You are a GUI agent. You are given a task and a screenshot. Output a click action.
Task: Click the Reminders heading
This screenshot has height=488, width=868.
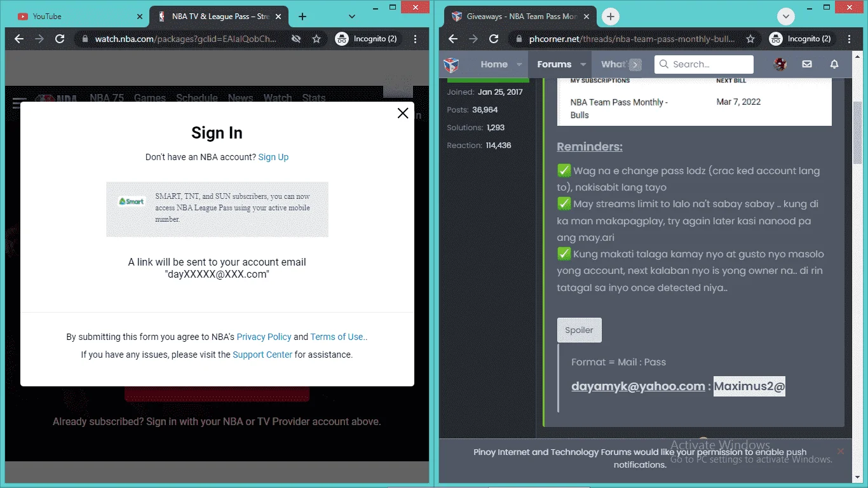(590, 147)
